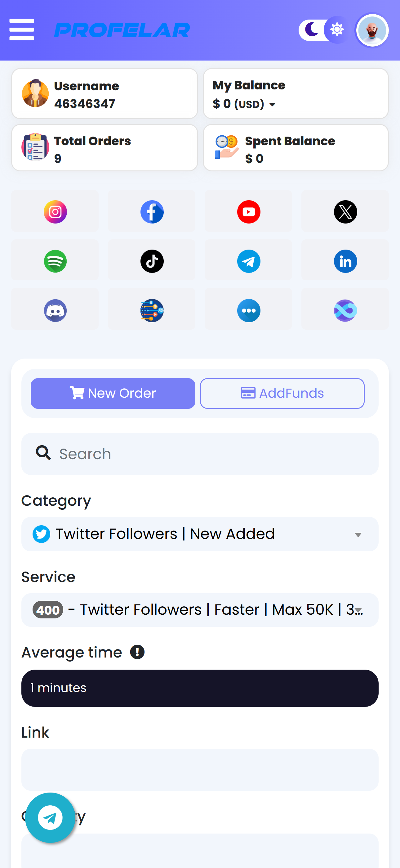
Task: Open the hamburger navigation menu
Action: 22,30
